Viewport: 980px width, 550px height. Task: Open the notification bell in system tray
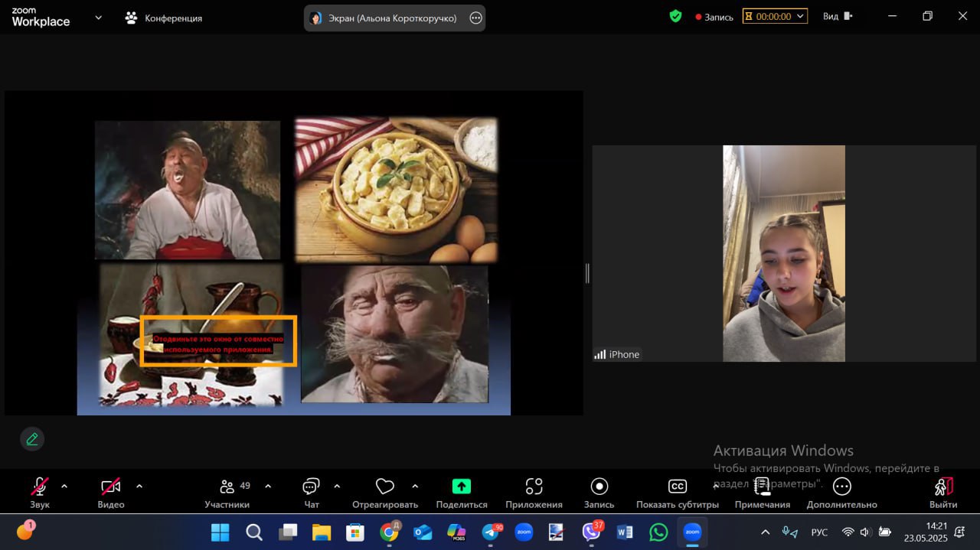(x=960, y=532)
